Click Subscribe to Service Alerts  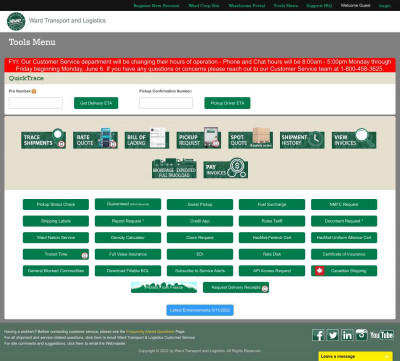click(200, 271)
